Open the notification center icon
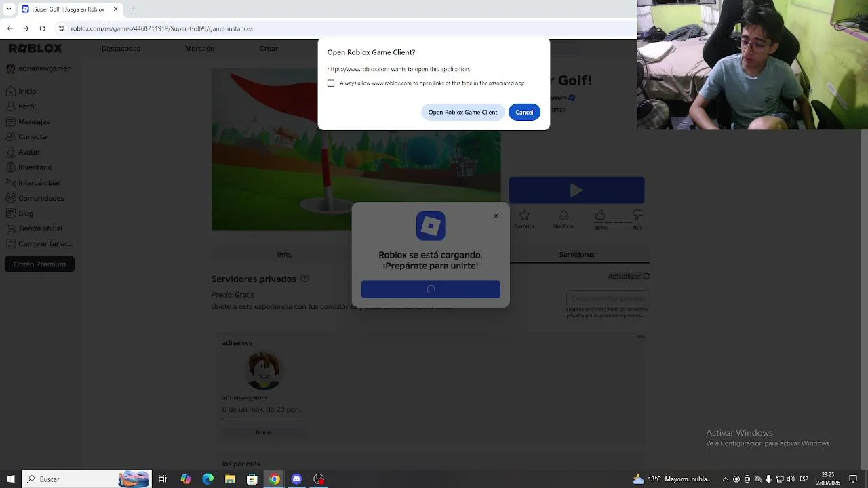This screenshot has width=868, height=488. [853, 479]
